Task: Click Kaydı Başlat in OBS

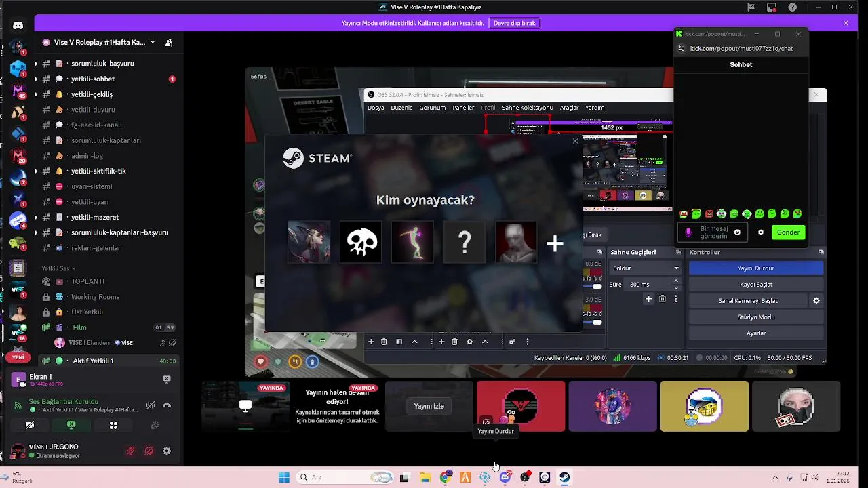Action: click(756, 285)
